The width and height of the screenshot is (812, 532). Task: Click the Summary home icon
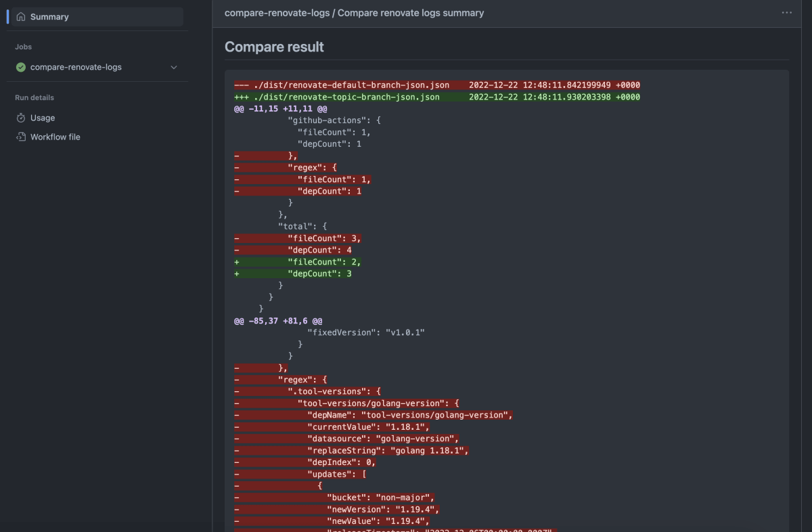[21, 17]
